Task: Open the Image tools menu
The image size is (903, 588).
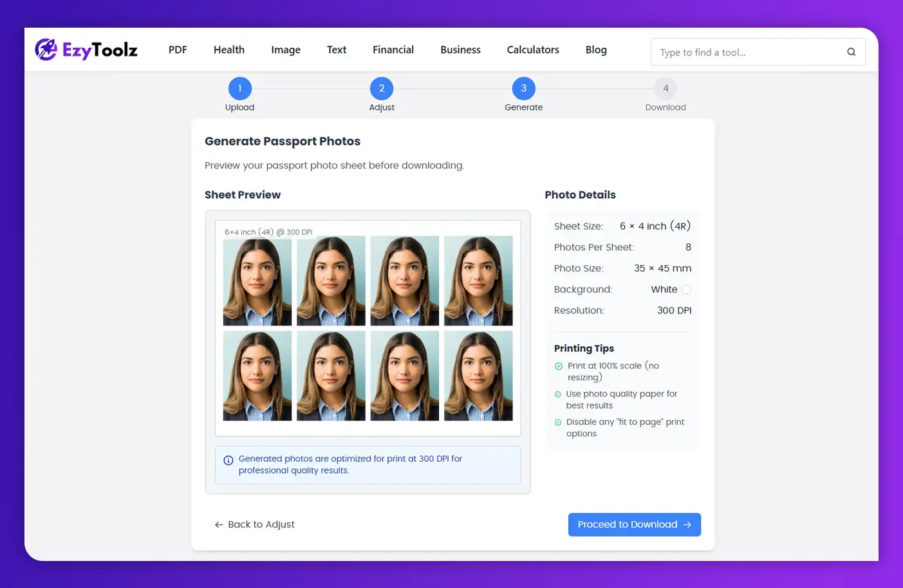Action: click(285, 50)
